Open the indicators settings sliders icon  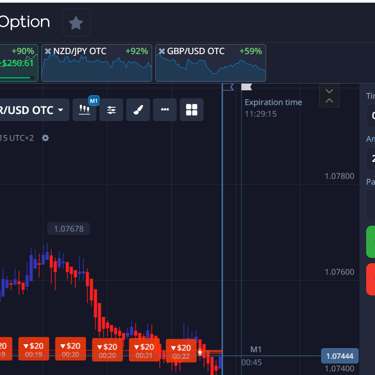point(111,110)
